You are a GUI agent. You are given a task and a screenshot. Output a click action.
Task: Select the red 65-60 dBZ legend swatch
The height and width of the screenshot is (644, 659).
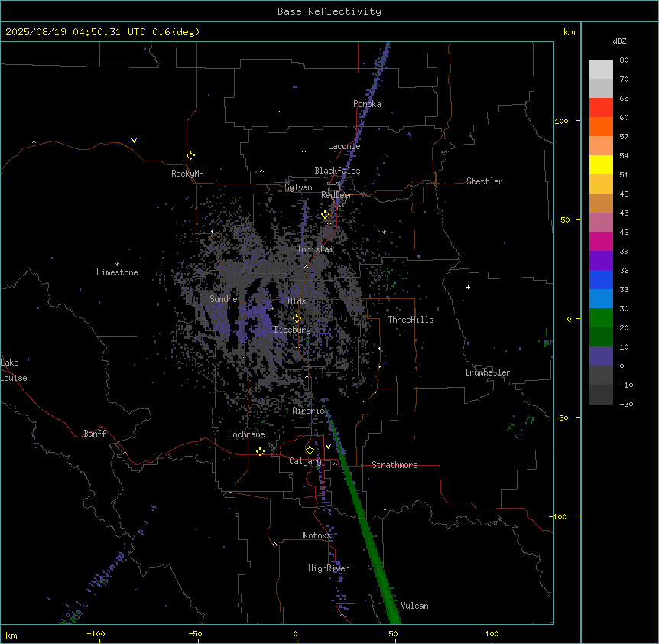[601, 108]
